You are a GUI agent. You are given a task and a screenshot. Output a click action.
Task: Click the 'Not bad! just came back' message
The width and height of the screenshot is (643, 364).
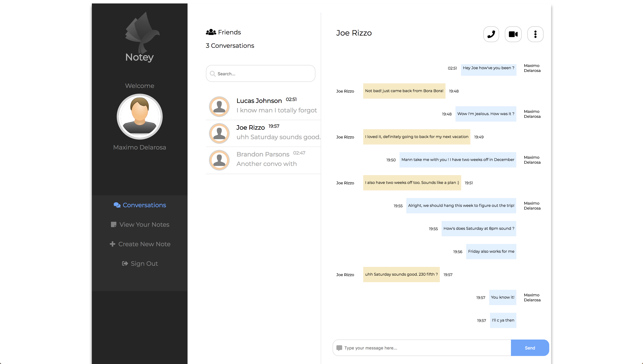coord(404,91)
